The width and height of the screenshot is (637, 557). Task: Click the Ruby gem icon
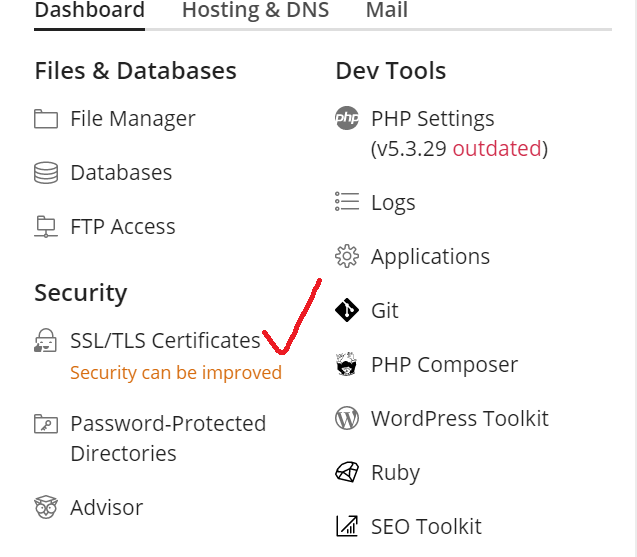click(x=347, y=472)
